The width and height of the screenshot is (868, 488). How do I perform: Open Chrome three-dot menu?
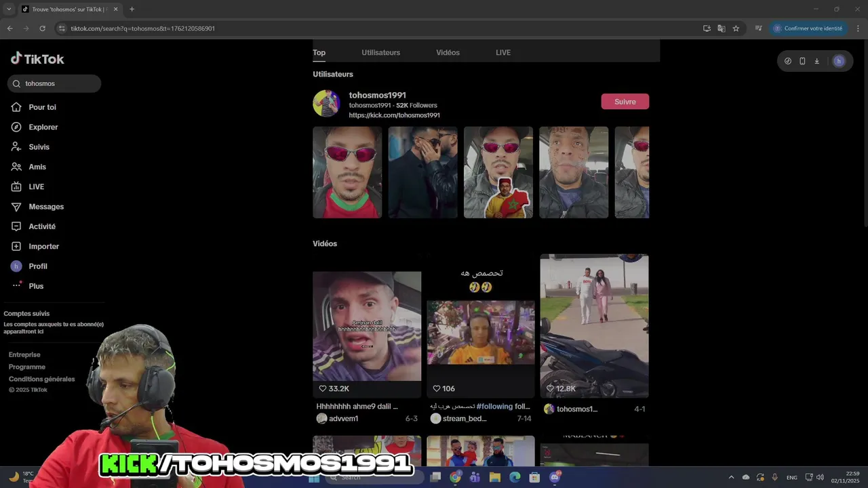[x=859, y=28]
